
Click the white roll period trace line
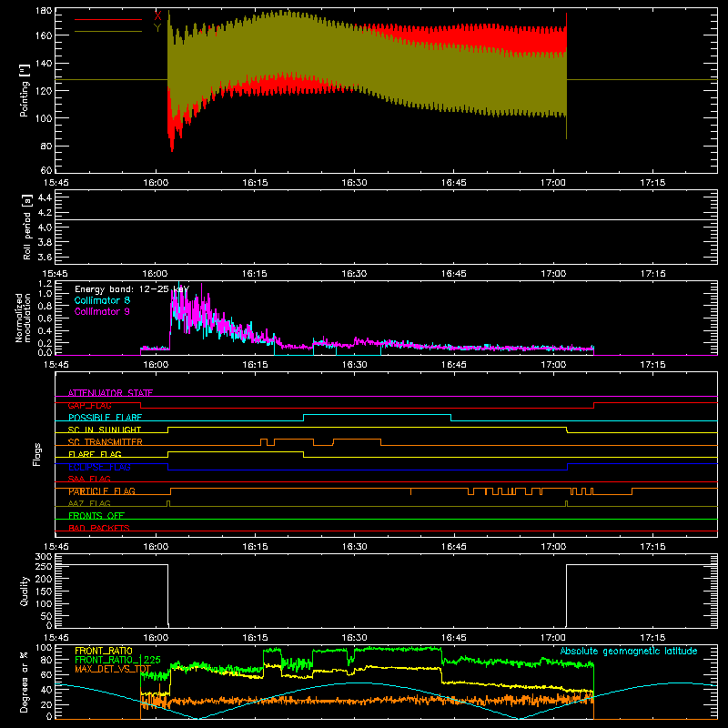click(386, 219)
